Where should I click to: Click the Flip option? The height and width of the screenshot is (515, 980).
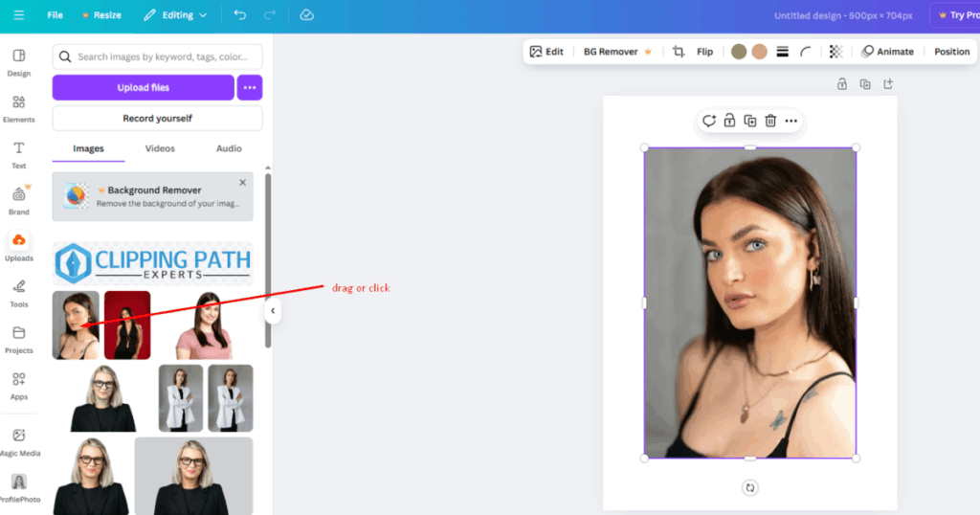pos(705,52)
